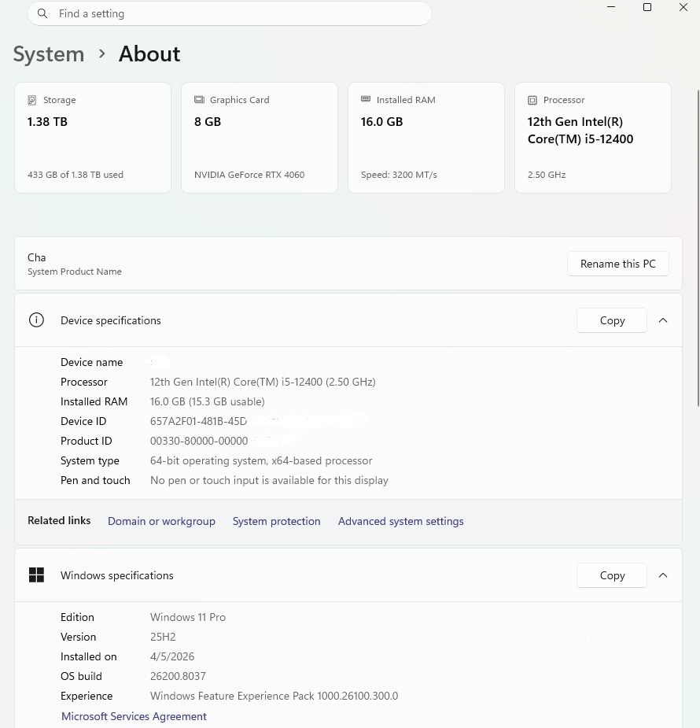Select Installed on date '4/5/2026'
This screenshot has height=728, width=700.
coord(172,656)
